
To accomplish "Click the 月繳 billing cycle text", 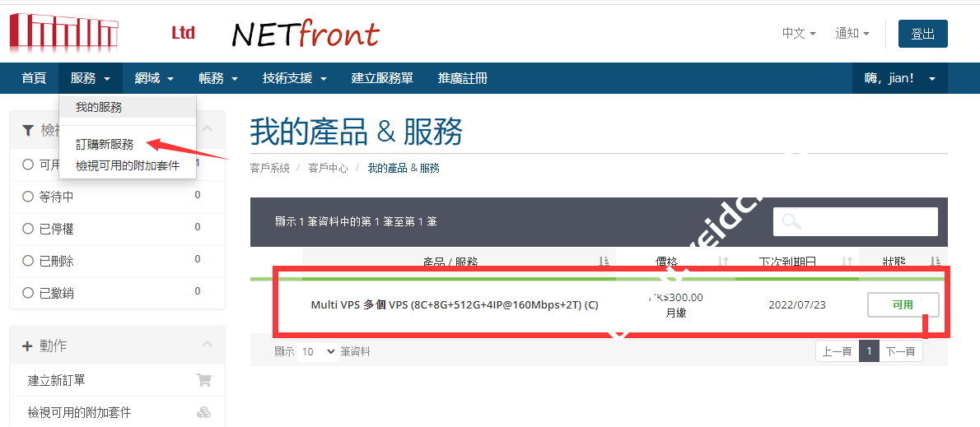I will click(675, 313).
